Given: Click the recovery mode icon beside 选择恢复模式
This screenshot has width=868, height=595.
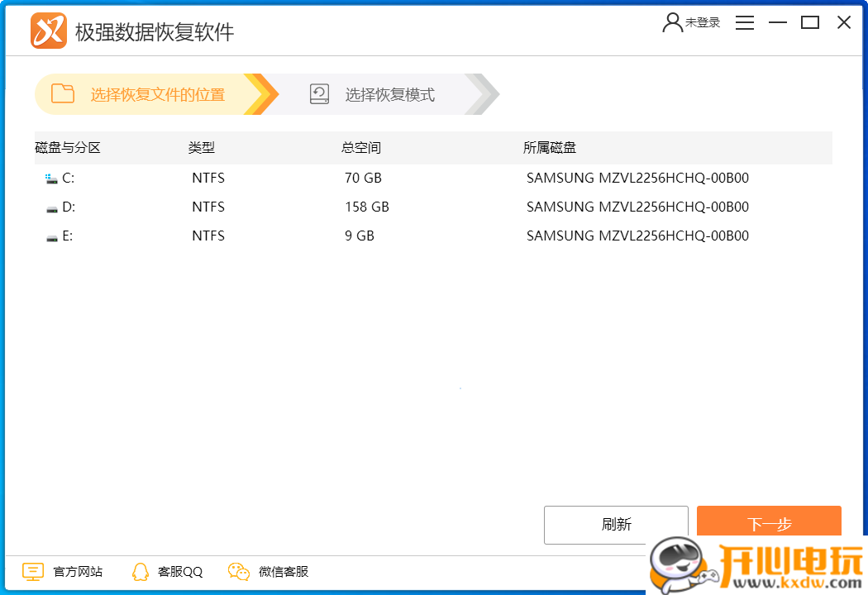Looking at the screenshot, I should click(319, 94).
